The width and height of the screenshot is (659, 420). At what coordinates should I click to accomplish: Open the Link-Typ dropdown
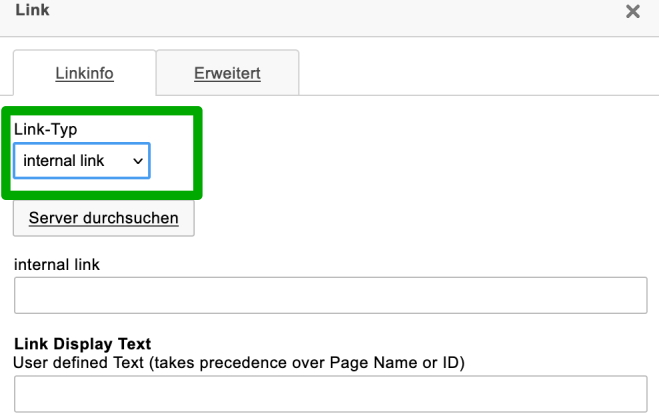click(x=82, y=161)
